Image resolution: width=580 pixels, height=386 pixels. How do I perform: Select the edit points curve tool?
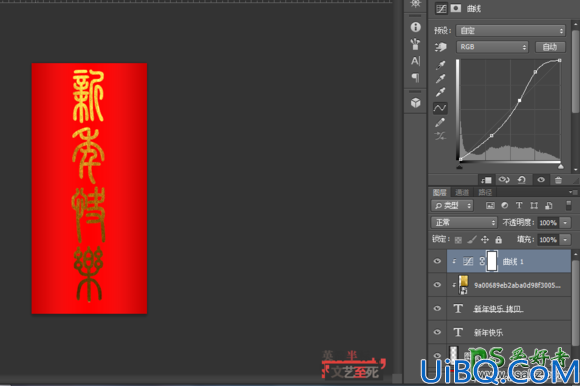point(440,108)
